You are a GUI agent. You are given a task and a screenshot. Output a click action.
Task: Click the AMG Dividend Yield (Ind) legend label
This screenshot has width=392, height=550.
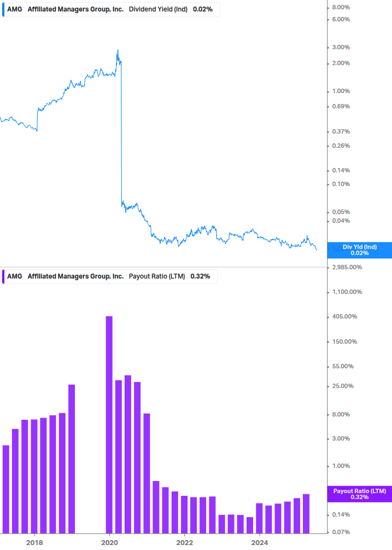(x=111, y=9)
